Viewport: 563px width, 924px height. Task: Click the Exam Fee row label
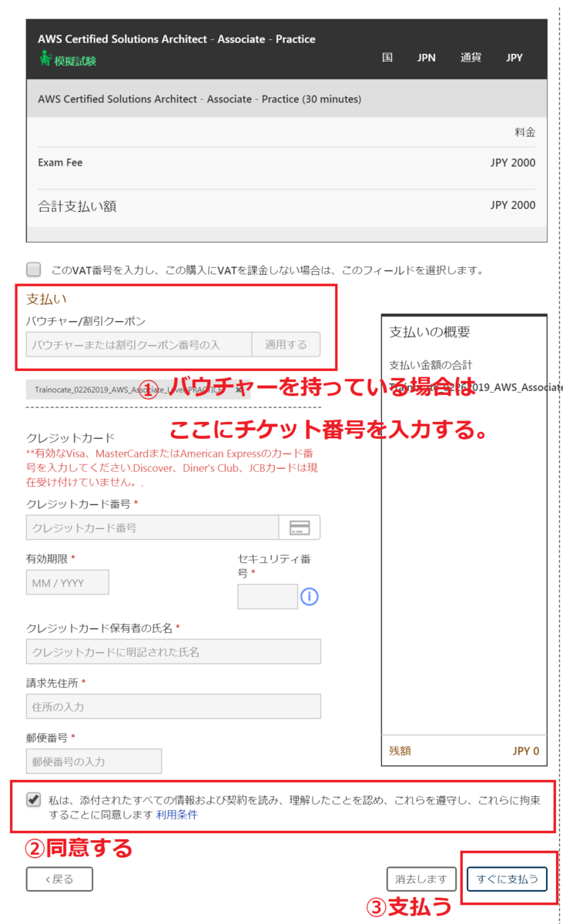coord(60,162)
